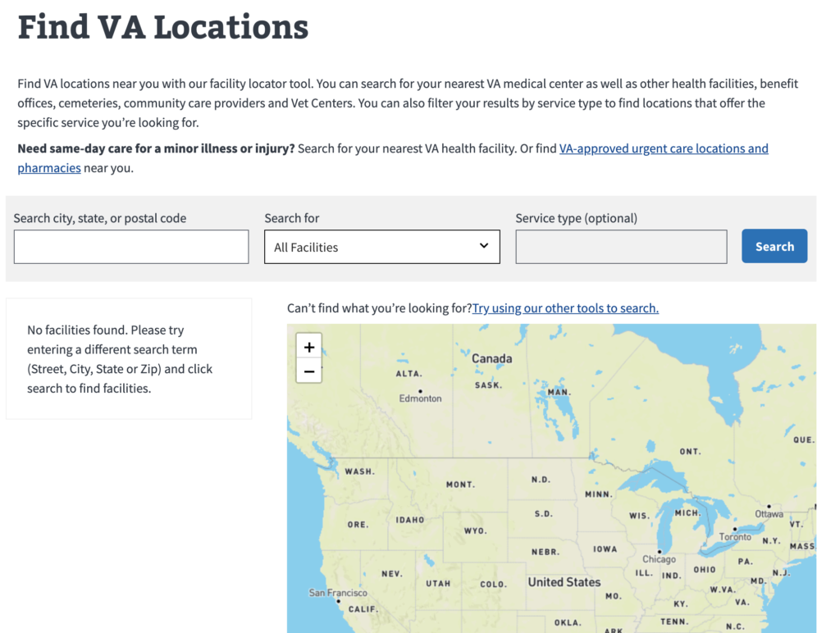Click the Chicago city dot marker
The image size is (840, 633).
(660, 551)
